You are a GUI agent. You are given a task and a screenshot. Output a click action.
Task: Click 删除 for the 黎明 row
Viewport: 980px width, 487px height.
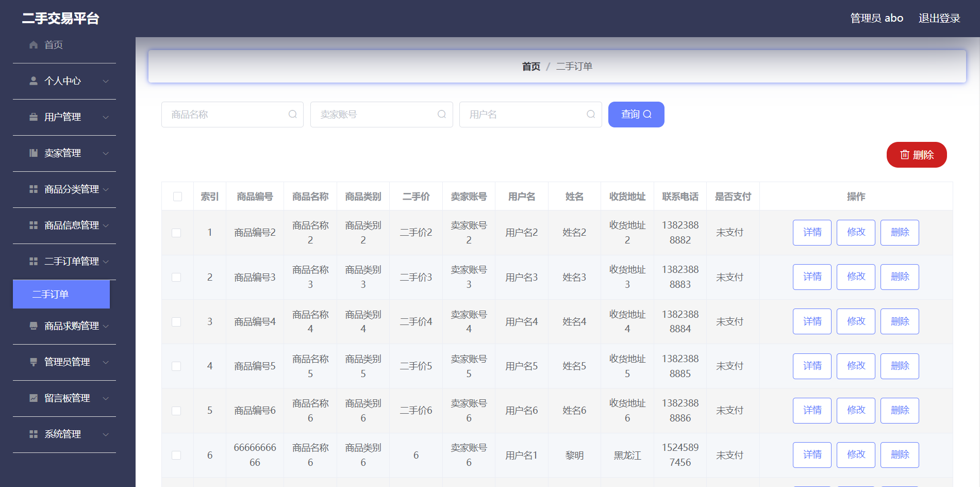coord(900,454)
